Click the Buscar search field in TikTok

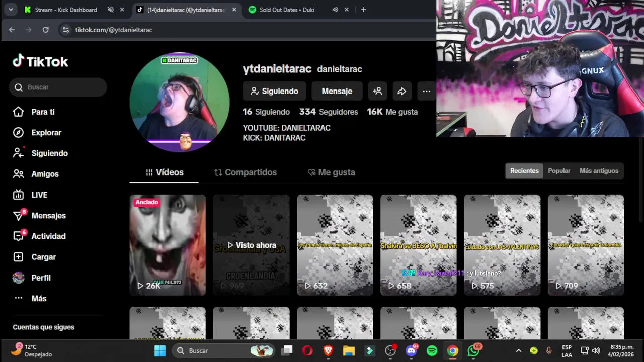tap(58, 87)
